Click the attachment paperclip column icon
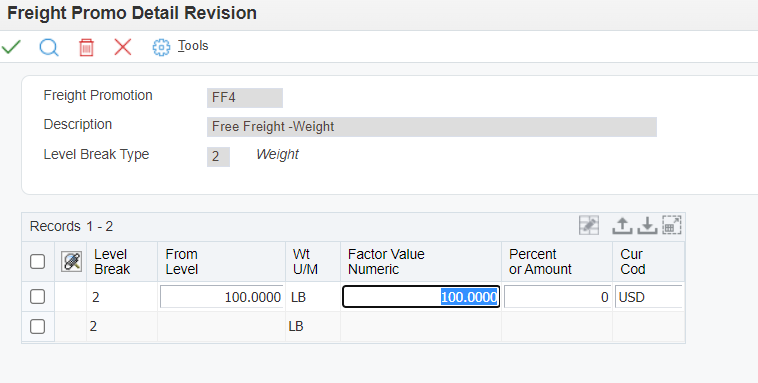 pyautogui.click(x=72, y=262)
